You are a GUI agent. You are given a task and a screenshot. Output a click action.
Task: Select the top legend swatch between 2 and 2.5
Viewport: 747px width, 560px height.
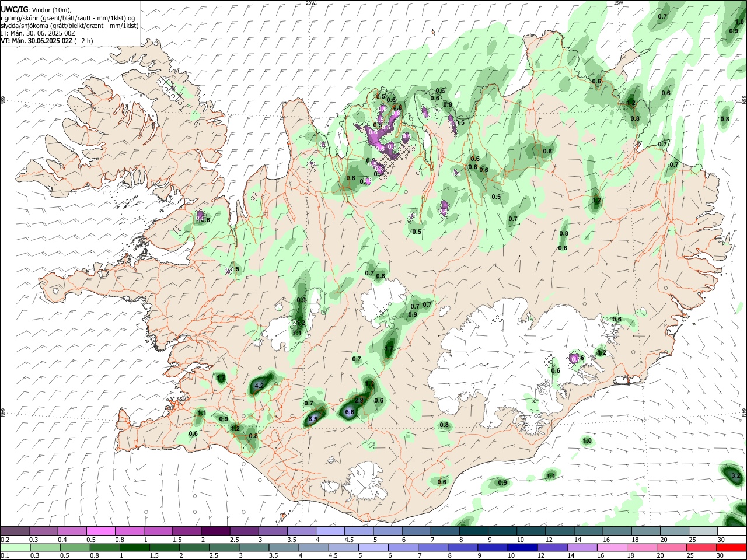pyautogui.click(x=215, y=531)
